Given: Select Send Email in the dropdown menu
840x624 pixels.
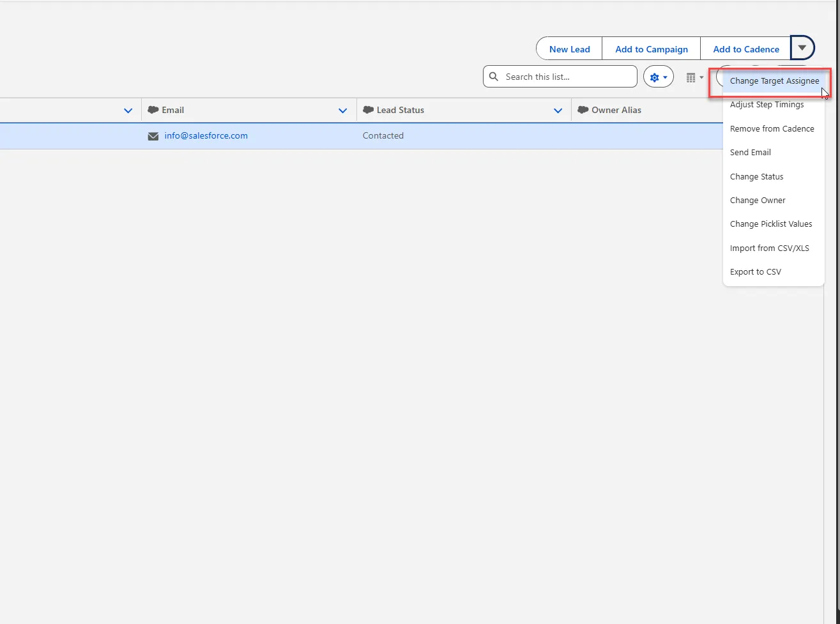Looking at the screenshot, I should coord(750,153).
